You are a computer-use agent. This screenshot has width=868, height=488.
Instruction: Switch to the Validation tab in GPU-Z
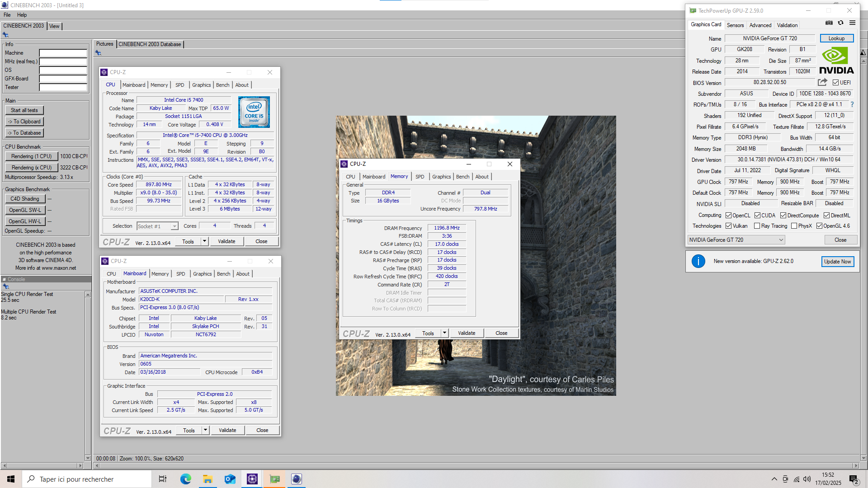pyautogui.click(x=787, y=25)
